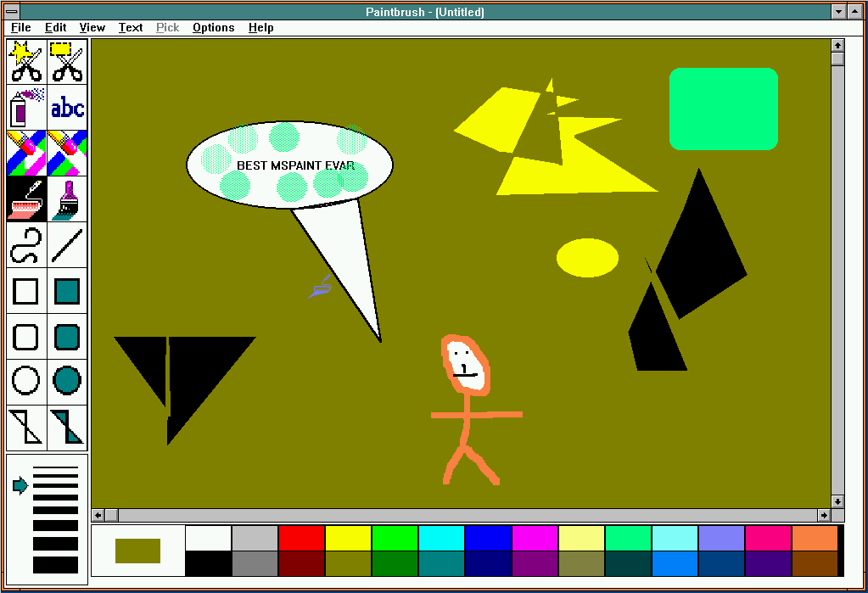
Task: Open the Options menu
Action: pos(213,28)
